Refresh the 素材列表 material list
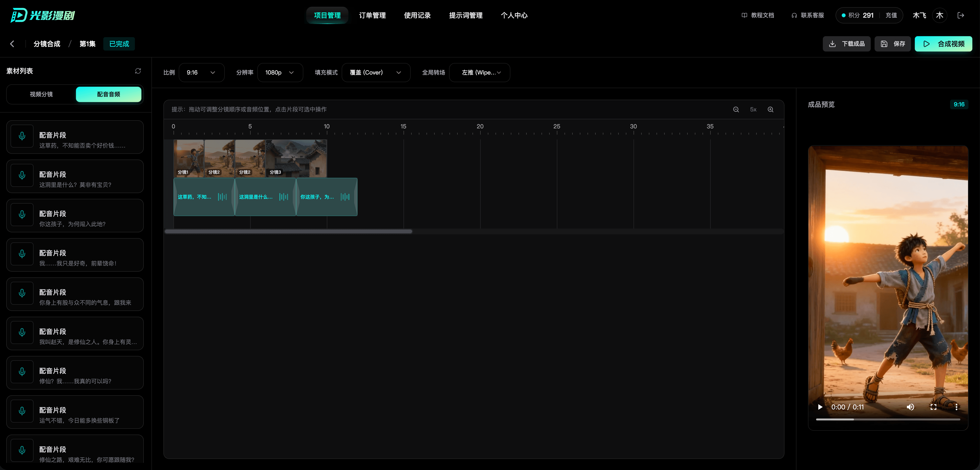This screenshot has height=470, width=980. click(138, 71)
